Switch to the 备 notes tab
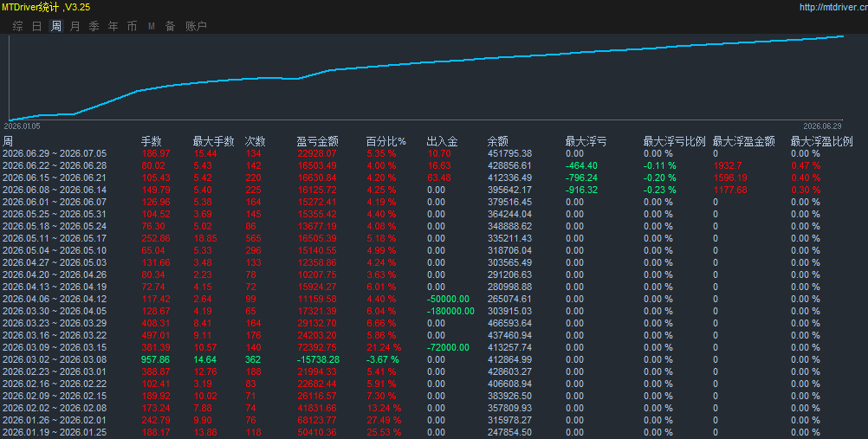 [x=171, y=26]
